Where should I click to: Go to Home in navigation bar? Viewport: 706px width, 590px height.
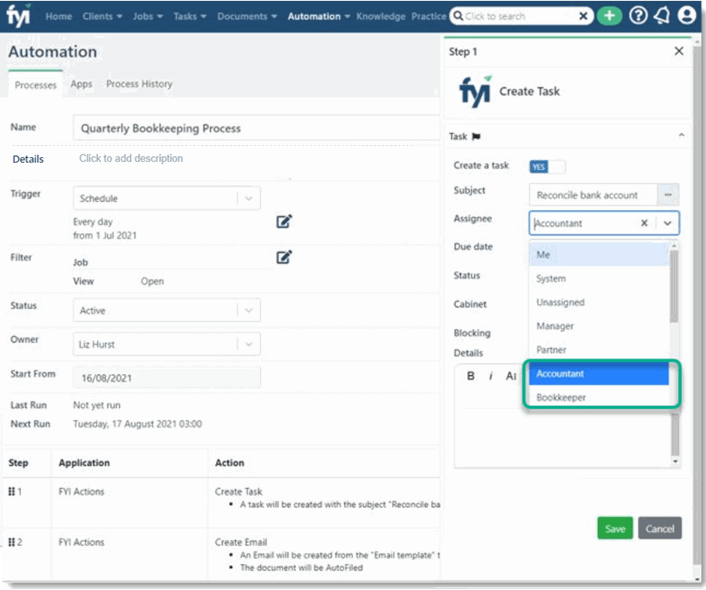(59, 16)
